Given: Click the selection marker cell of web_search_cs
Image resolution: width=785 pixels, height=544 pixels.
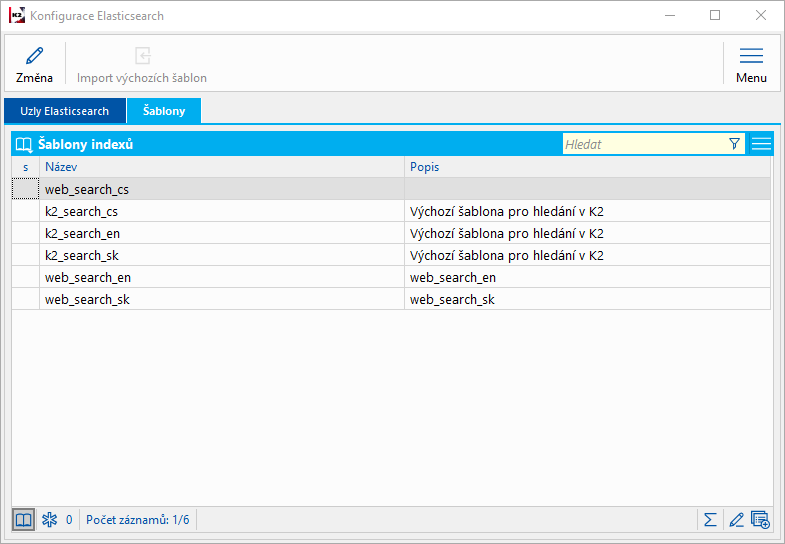Looking at the screenshot, I should pyautogui.click(x=26, y=189).
